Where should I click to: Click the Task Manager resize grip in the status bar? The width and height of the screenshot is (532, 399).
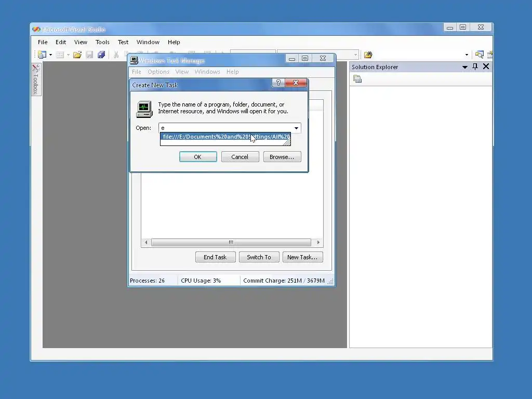click(331, 282)
